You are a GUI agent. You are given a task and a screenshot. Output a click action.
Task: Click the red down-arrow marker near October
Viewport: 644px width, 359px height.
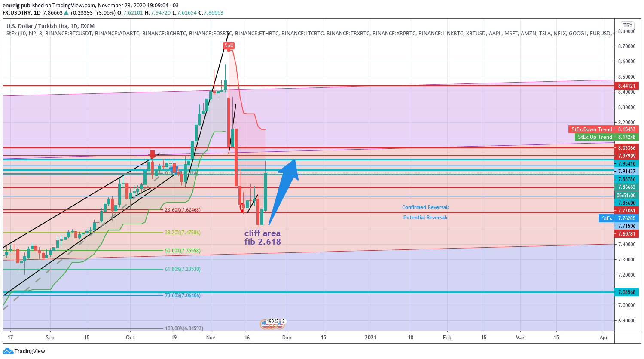tap(152, 154)
